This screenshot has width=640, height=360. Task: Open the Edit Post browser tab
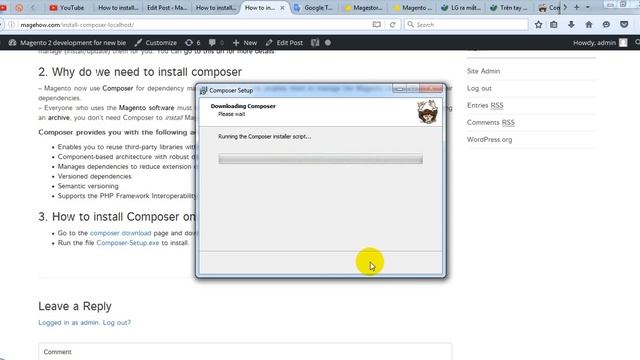(167, 7)
